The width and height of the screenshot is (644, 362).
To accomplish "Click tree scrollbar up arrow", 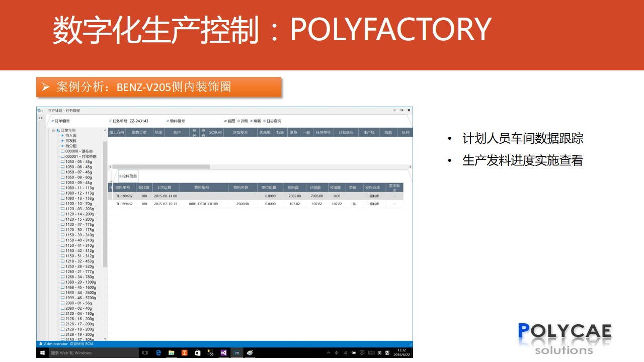I will [105, 130].
